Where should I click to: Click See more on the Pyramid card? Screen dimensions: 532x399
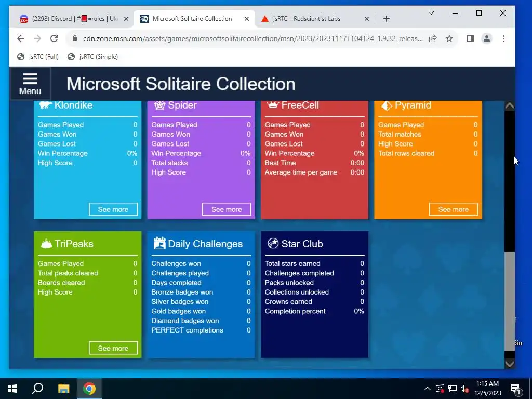coord(453,209)
